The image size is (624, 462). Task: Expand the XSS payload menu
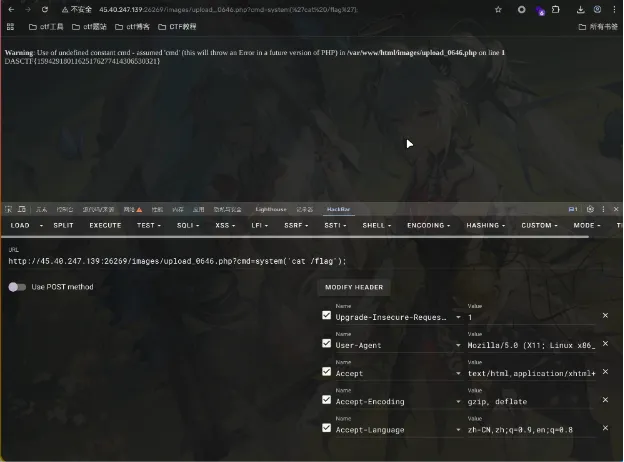tap(225, 225)
